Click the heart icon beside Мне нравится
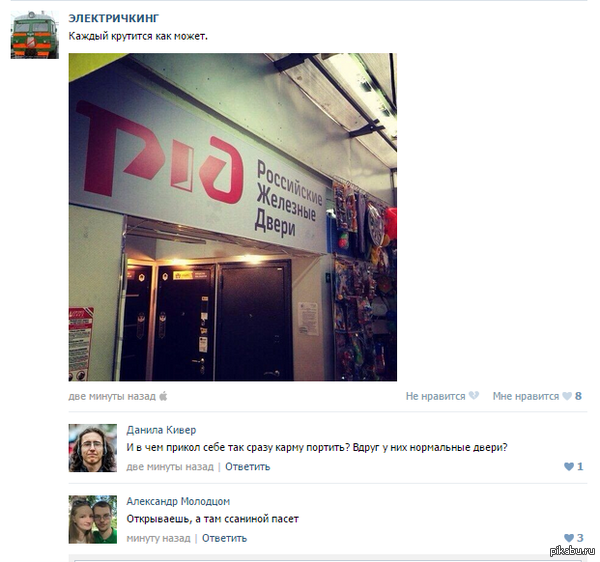 tap(567, 396)
